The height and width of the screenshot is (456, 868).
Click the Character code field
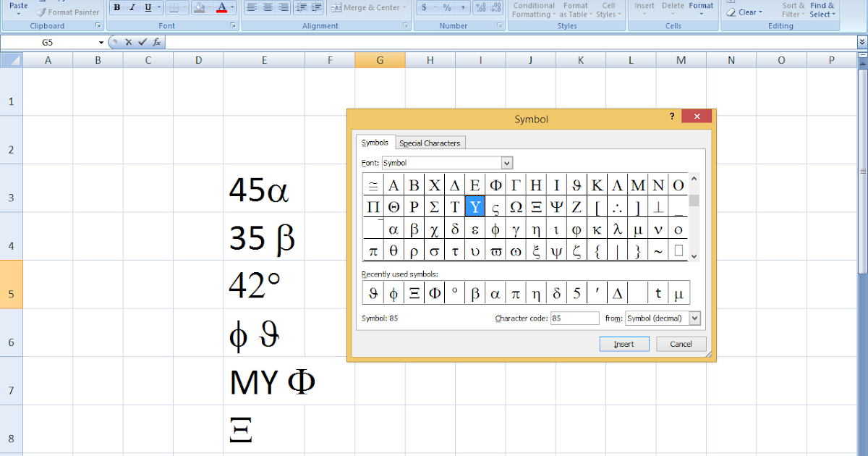coord(574,318)
